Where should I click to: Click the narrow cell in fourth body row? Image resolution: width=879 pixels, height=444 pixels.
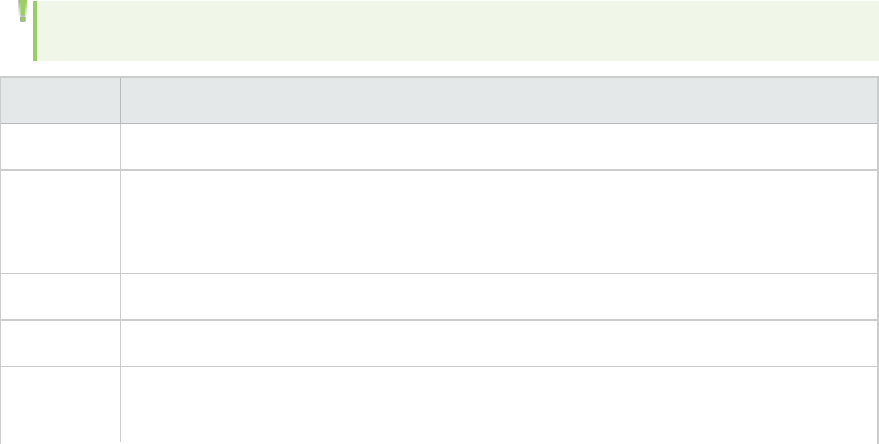click(60, 343)
